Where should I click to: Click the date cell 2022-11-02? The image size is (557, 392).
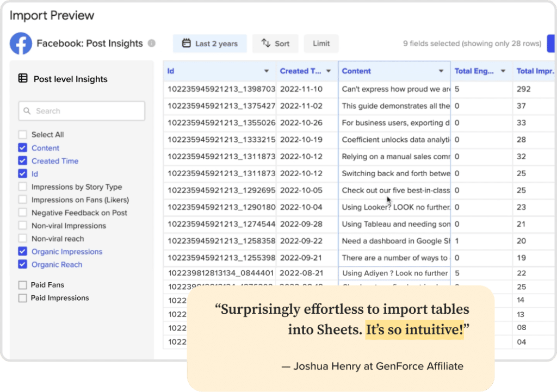(307, 106)
